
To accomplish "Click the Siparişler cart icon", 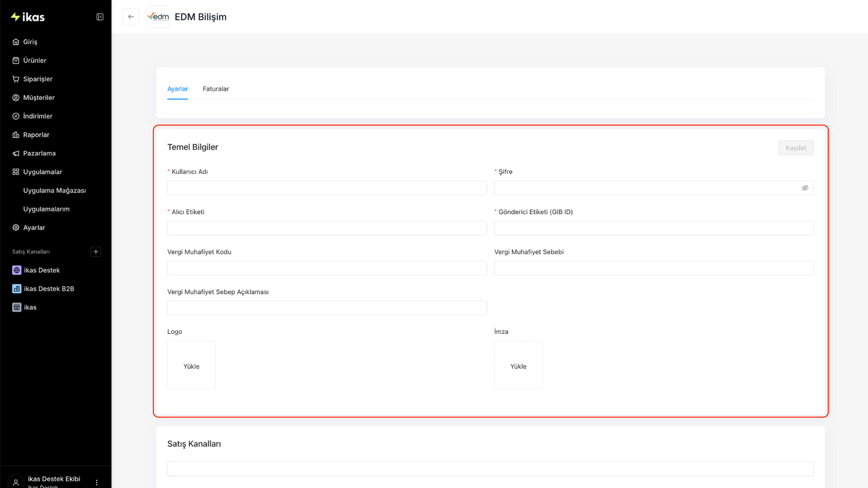I will point(16,79).
